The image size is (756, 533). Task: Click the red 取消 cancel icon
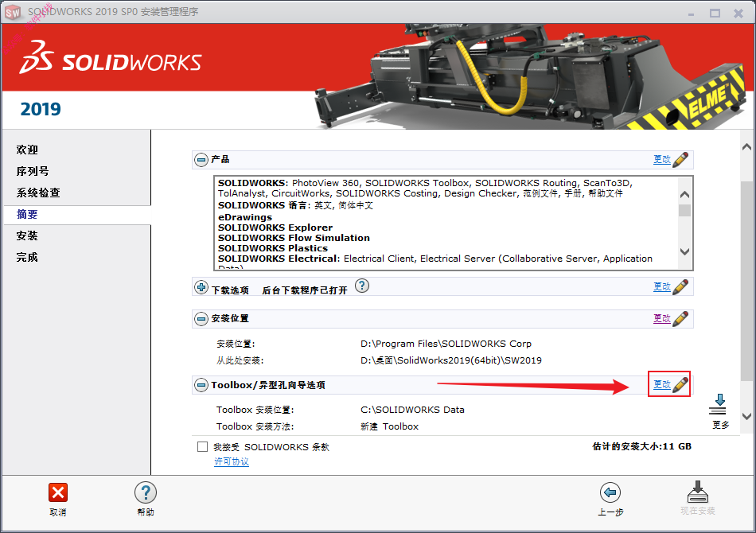(x=58, y=492)
